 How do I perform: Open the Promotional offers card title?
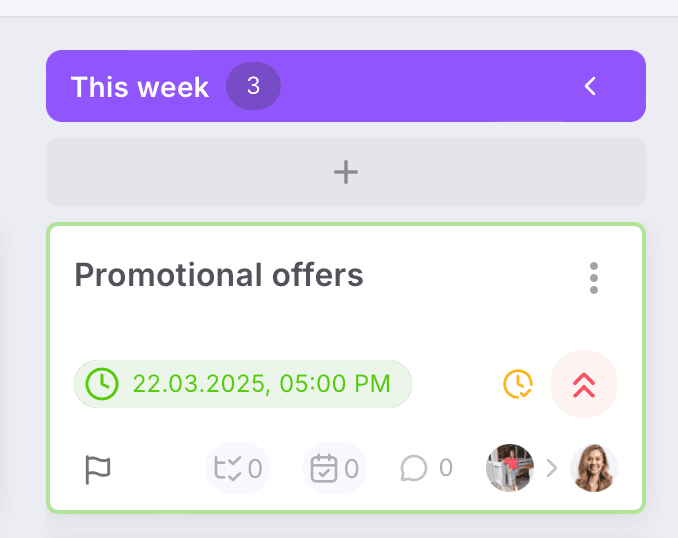(219, 275)
